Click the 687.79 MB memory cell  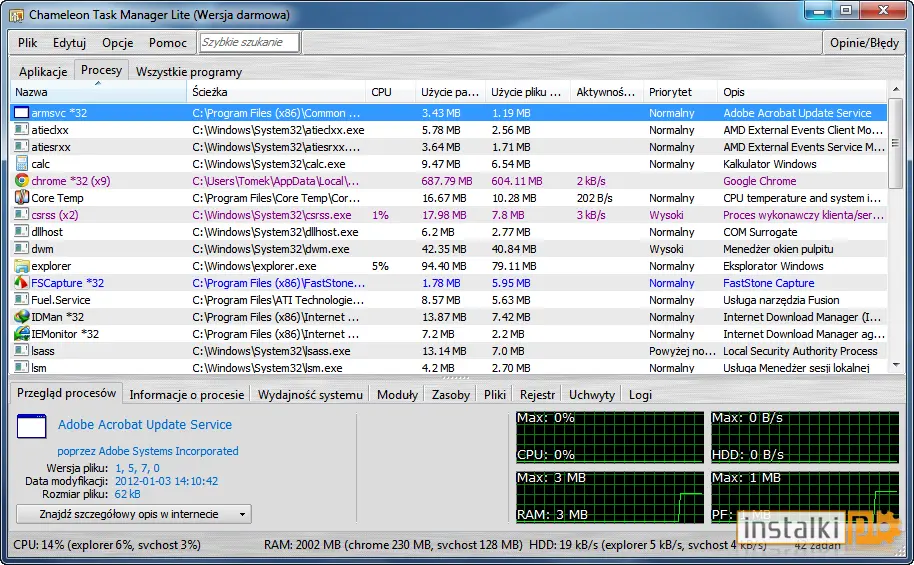tap(447, 181)
